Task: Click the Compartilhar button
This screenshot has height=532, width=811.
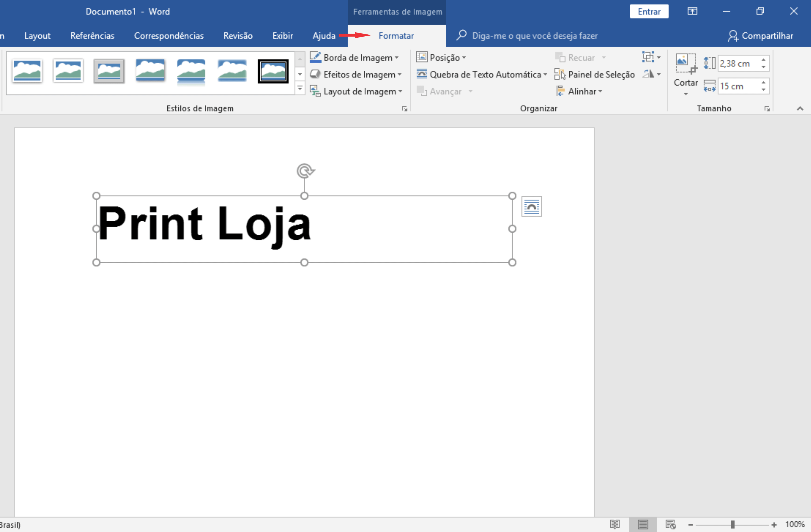Action: coord(761,36)
